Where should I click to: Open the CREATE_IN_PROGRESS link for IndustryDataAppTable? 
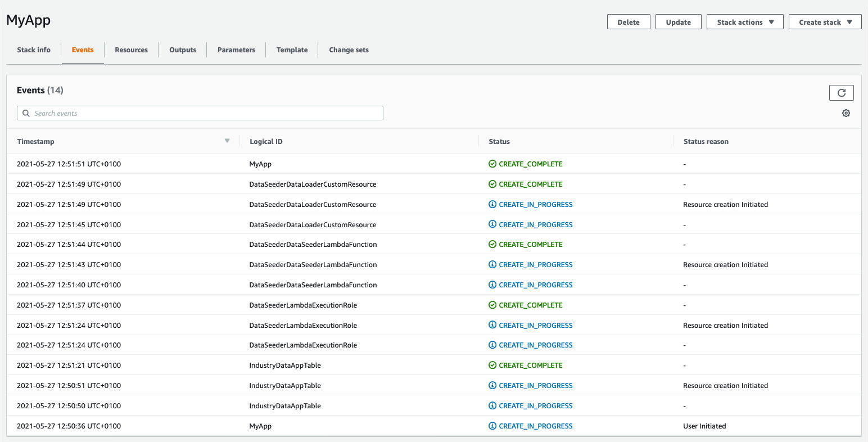[536, 385]
